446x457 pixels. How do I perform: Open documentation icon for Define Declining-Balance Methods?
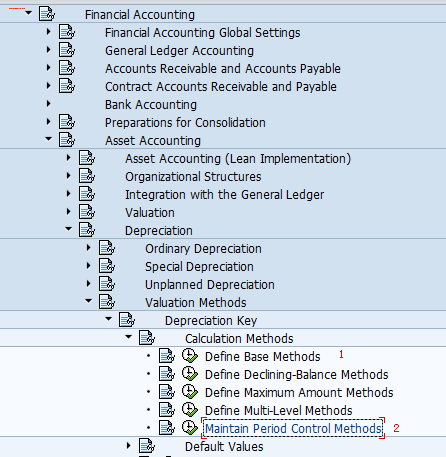[x=167, y=374]
